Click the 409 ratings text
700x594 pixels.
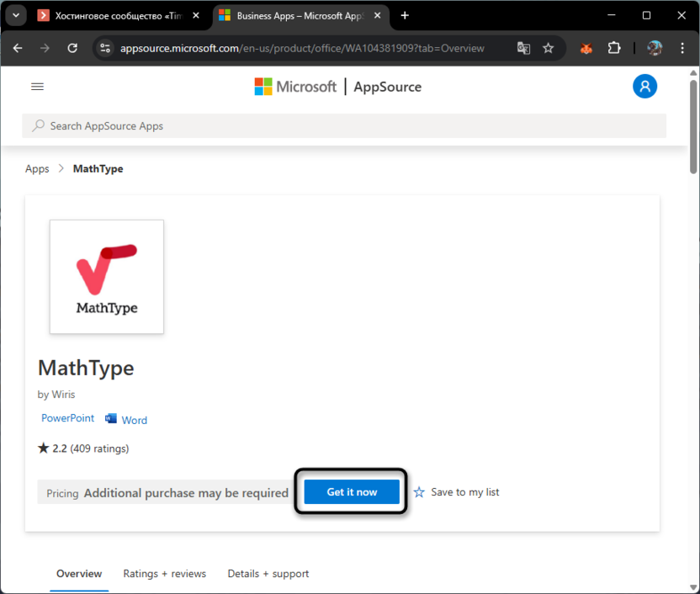click(x=99, y=448)
